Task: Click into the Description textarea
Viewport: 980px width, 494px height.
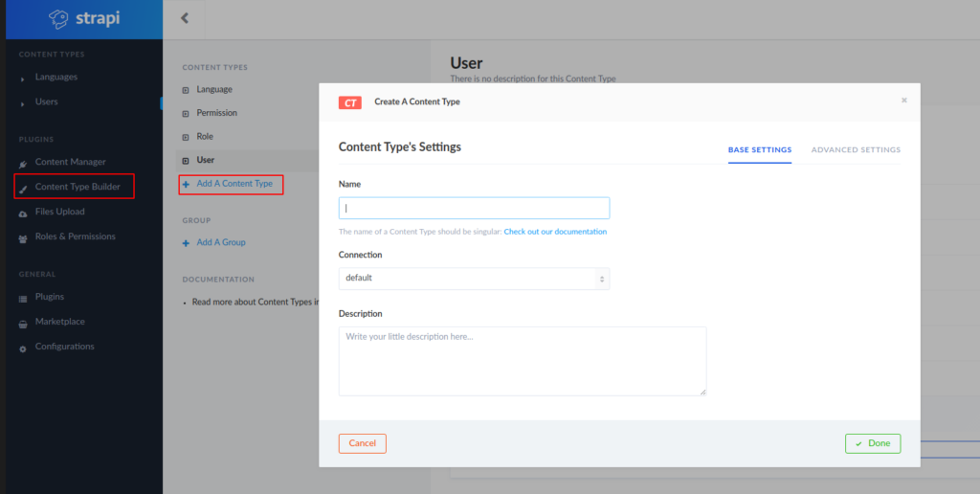Action: coord(523,361)
